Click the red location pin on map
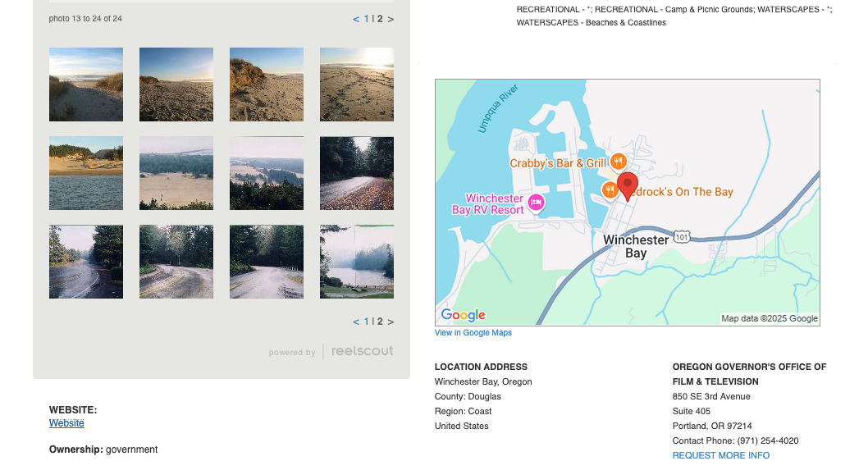This screenshot has height=470, width=868. pyautogui.click(x=627, y=185)
